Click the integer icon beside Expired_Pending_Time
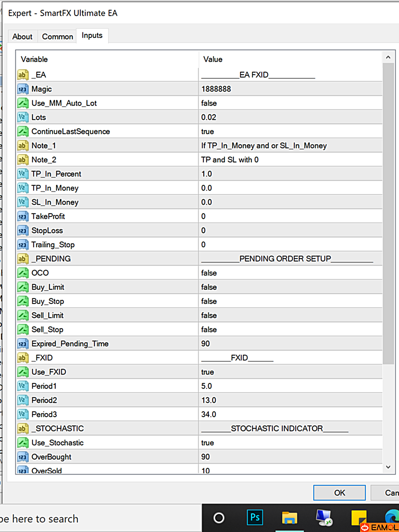399x532 pixels. coord(23,343)
